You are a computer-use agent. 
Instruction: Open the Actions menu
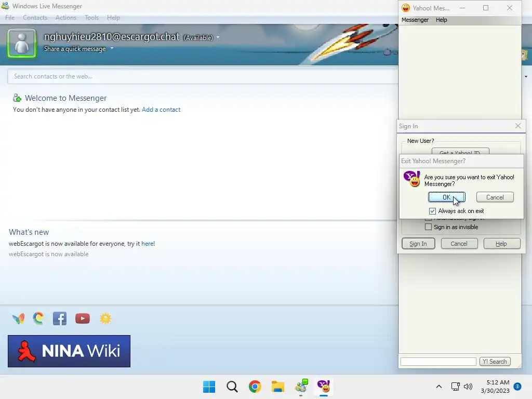click(66, 18)
